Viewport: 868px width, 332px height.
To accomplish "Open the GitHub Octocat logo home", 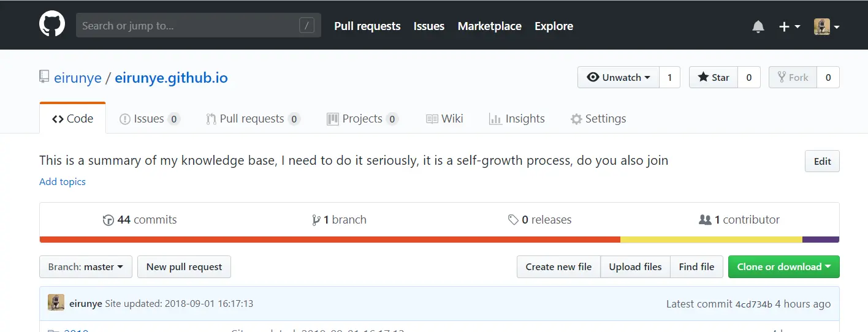I will [52, 25].
